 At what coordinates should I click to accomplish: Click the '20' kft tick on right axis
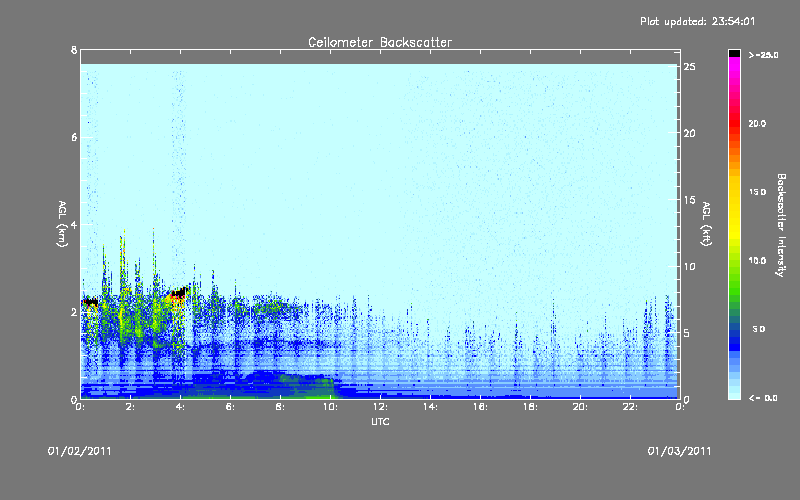click(690, 133)
